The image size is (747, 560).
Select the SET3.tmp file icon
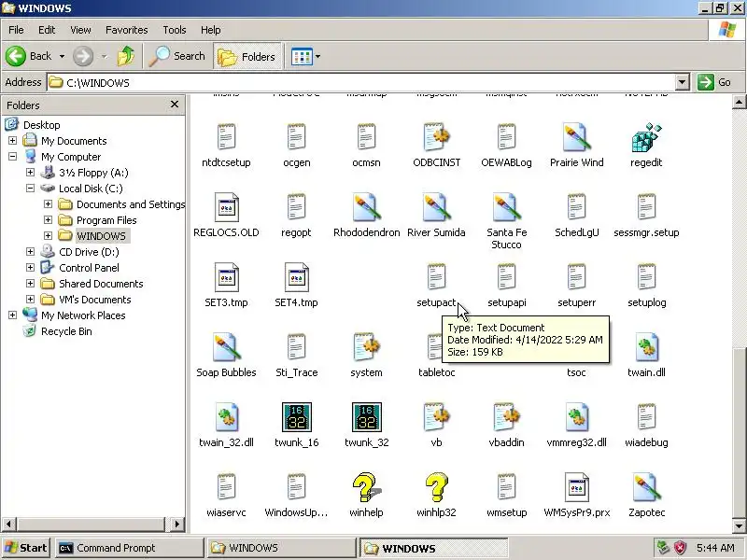pos(226,277)
